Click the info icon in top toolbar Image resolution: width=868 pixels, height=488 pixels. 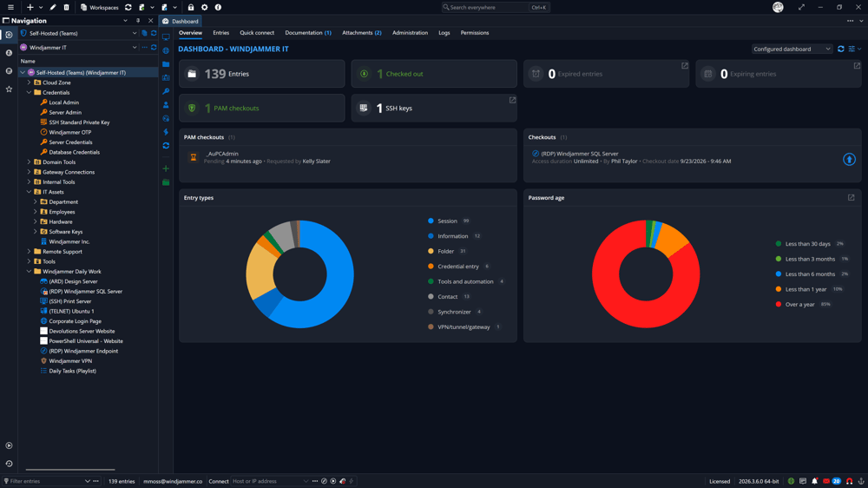pyautogui.click(x=218, y=7)
